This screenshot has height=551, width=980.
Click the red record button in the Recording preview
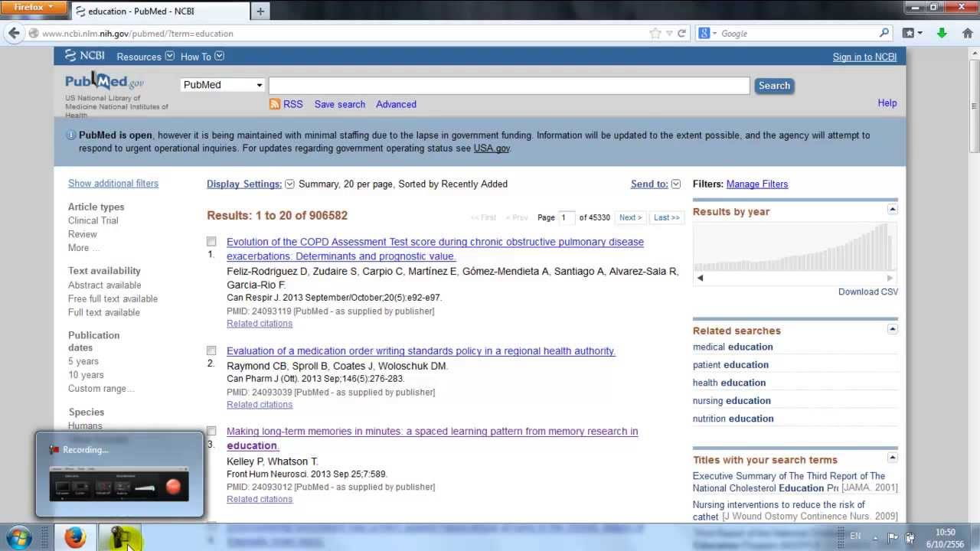(174, 487)
